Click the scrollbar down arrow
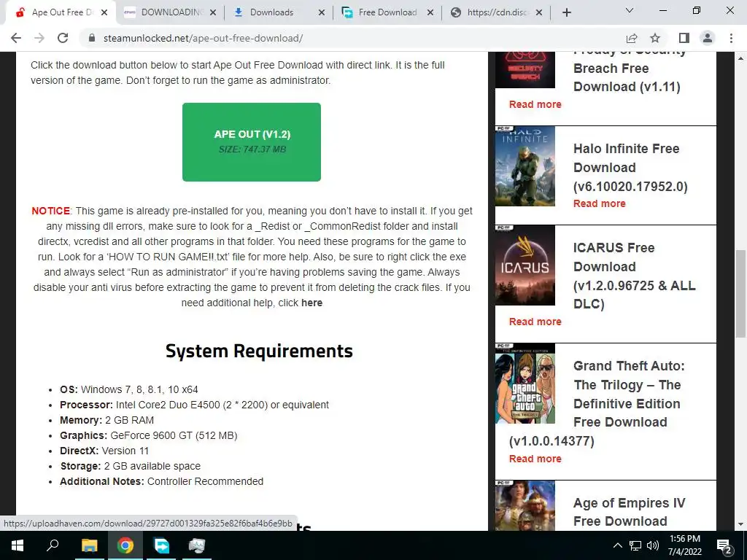Image resolution: width=747 pixels, height=560 pixels. pos(740,524)
